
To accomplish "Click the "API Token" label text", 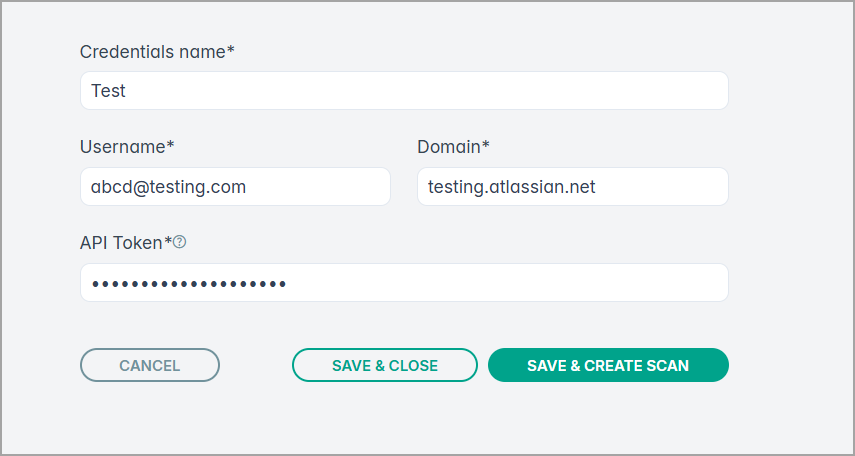I will tap(121, 242).
